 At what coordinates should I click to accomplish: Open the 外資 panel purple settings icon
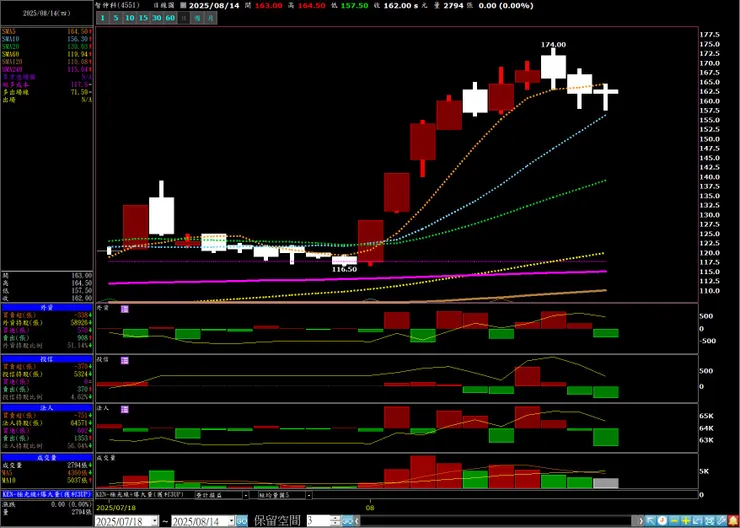125,309
